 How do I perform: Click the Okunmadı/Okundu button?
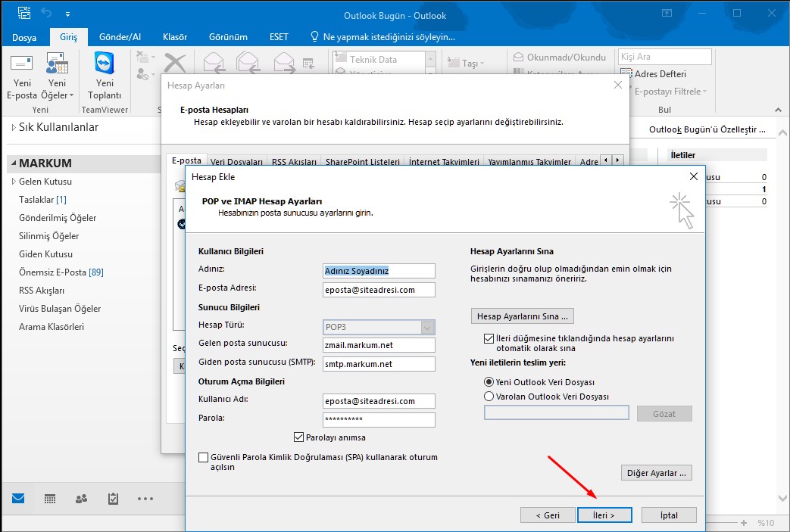click(x=559, y=58)
